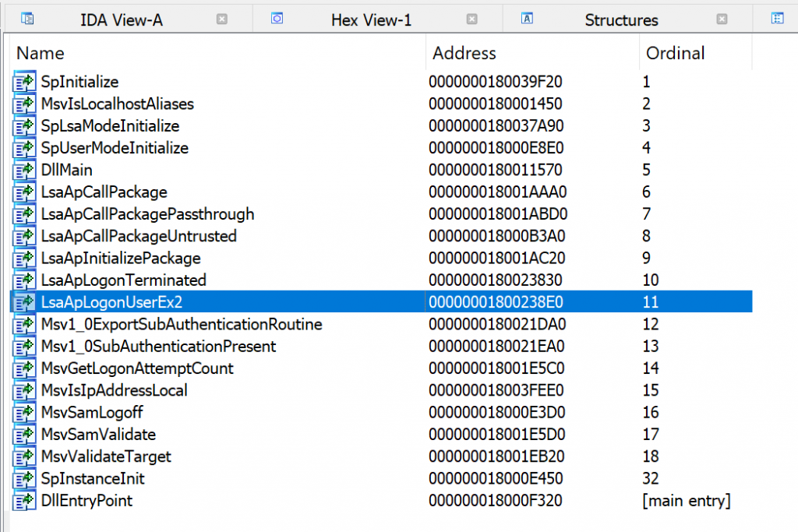Click the IDA View-A tab icon
The image size is (798, 532).
(27, 19)
